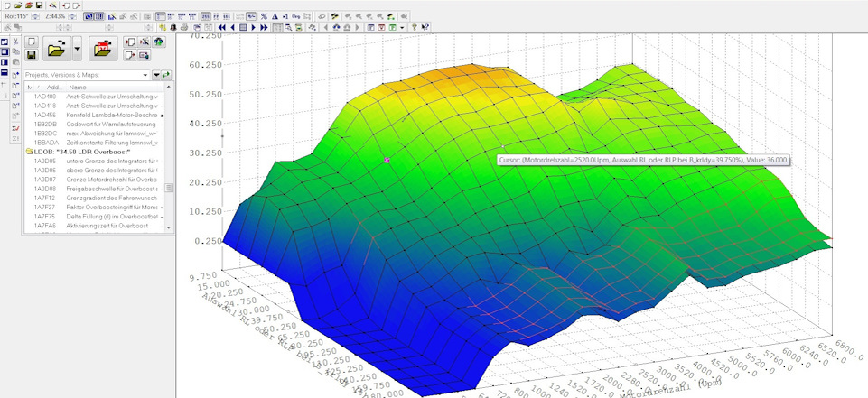Toggle the 3D view mode button
Image resolution: width=868 pixels, height=398 pixels.
point(89,16)
